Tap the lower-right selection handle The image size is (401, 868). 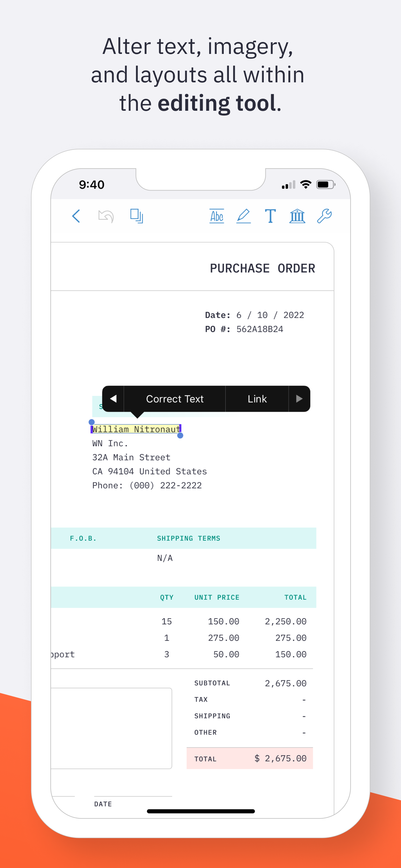pyautogui.click(x=180, y=436)
